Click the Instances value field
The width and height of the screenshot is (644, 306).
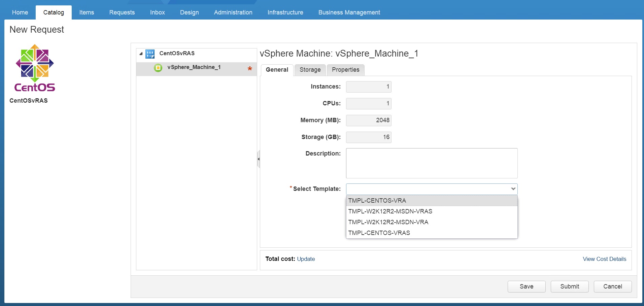point(369,87)
